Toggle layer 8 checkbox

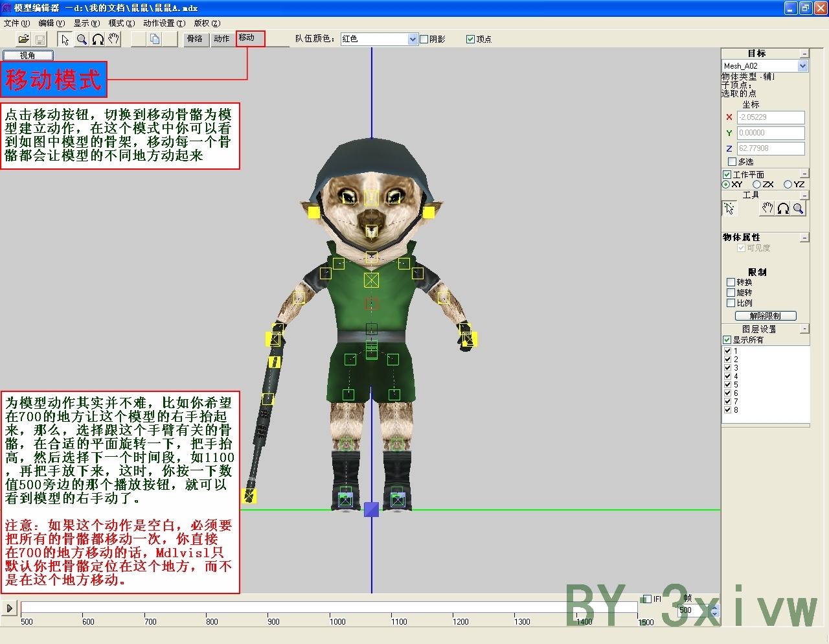click(x=727, y=410)
